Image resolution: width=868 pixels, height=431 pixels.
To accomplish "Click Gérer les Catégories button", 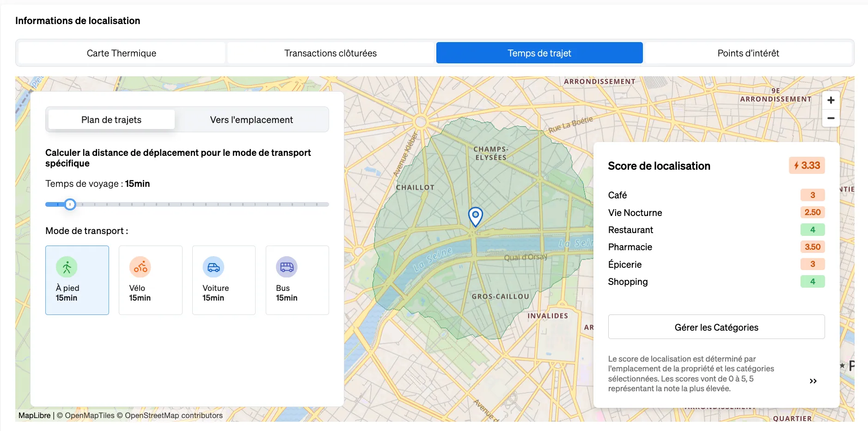I will coord(716,327).
